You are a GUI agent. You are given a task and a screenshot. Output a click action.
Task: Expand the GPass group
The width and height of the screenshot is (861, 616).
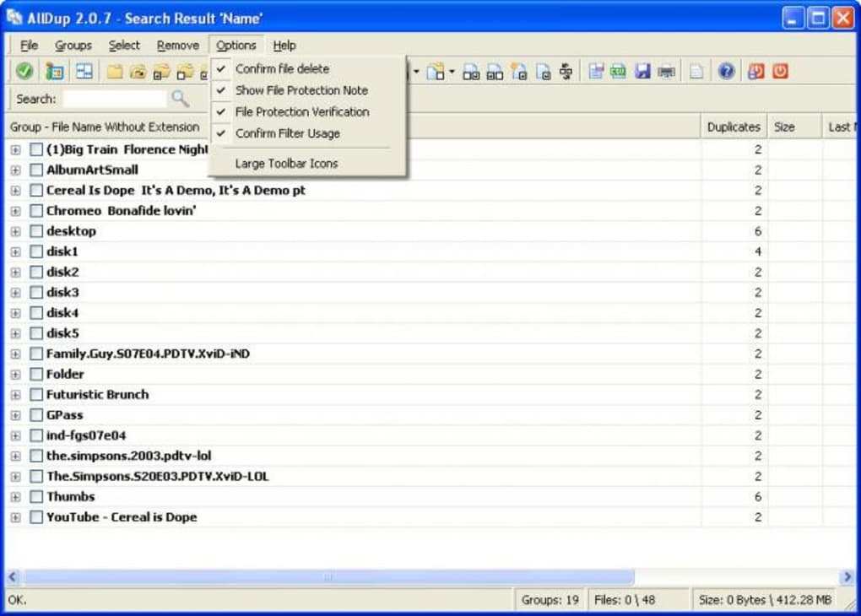tap(15, 415)
